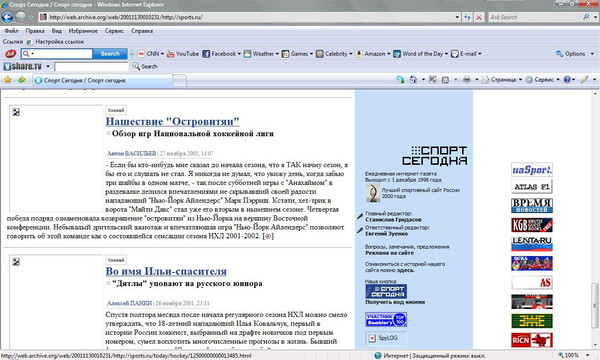Click the Facebook toolbar icon
This screenshot has height=360, width=600.
tap(206, 54)
